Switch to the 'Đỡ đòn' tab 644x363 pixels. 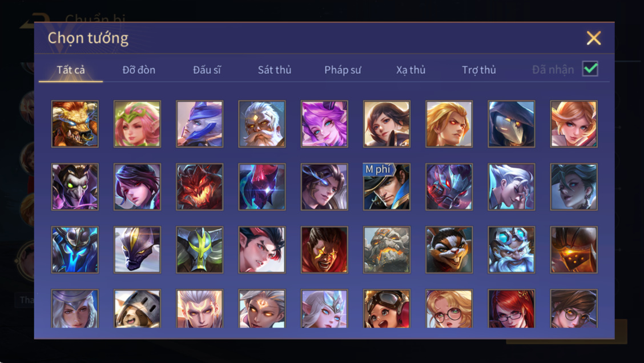point(139,70)
